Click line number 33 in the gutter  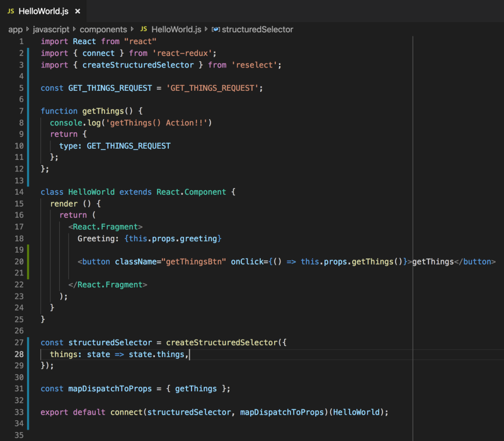[x=19, y=412]
